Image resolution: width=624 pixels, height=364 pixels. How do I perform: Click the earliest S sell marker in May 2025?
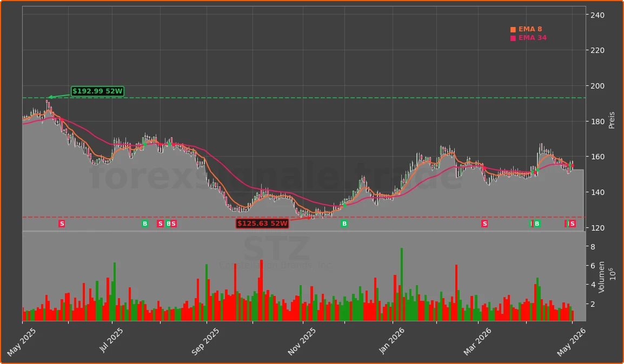62,224
